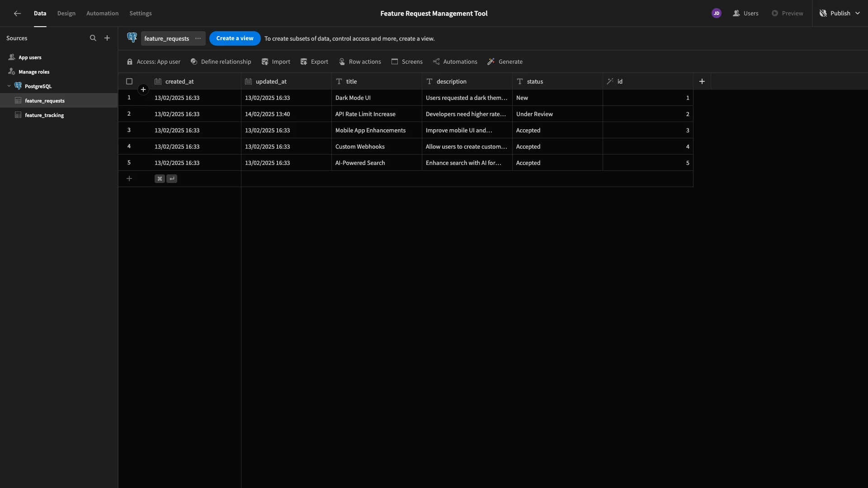Select the Dark Mode UI title cell
The width and height of the screenshot is (868, 488).
(x=377, y=98)
